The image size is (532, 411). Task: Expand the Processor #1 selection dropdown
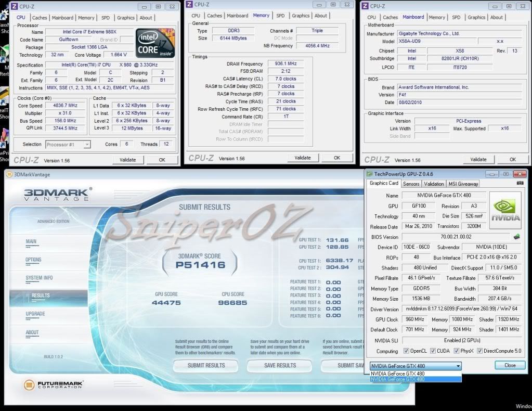point(68,145)
